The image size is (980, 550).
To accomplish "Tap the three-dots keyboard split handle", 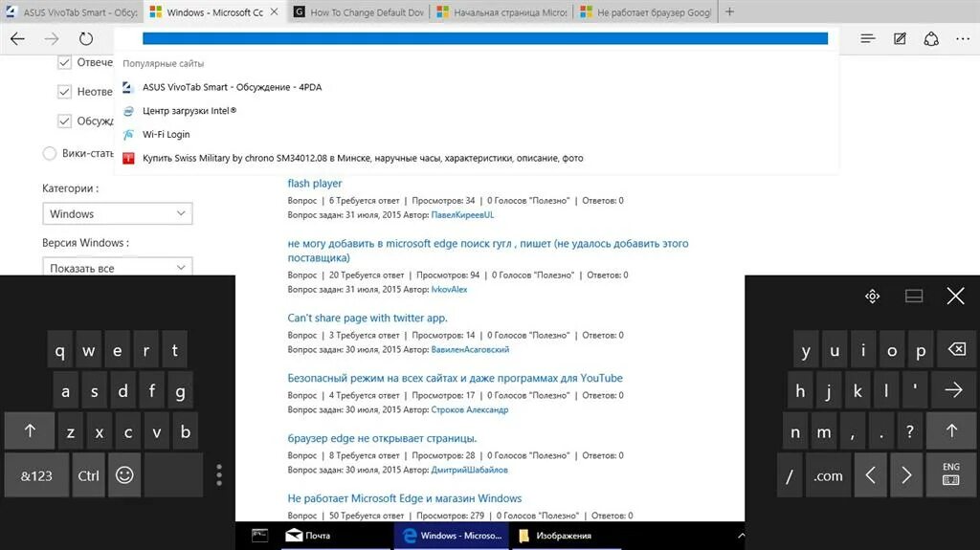I will pos(219,475).
